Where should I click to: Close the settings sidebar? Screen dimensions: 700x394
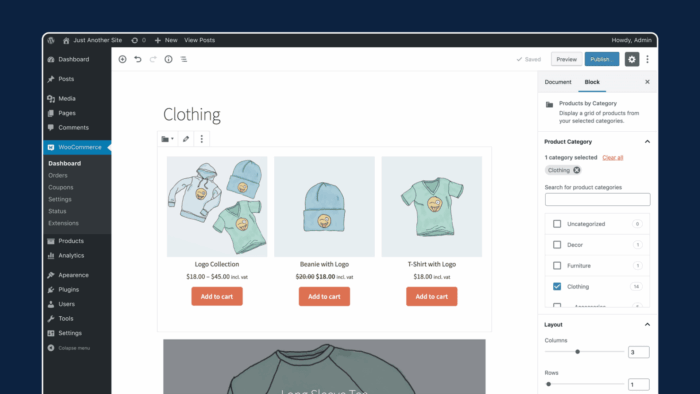[x=647, y=82]
